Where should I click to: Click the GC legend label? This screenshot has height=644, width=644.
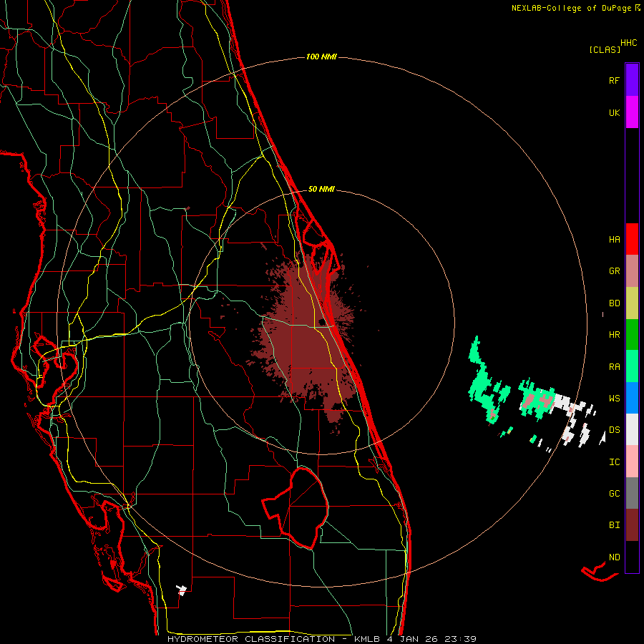point(614,494)
